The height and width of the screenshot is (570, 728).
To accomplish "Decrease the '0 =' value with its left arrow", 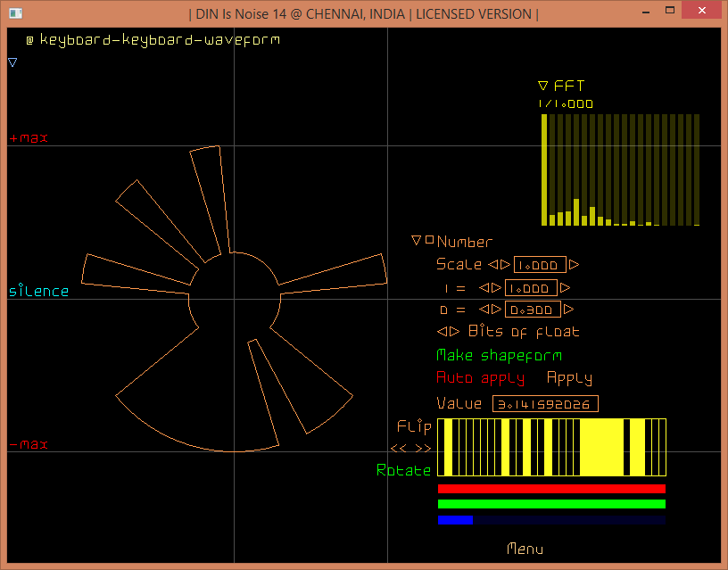I will pyautogui.click(x=484, y=310).
